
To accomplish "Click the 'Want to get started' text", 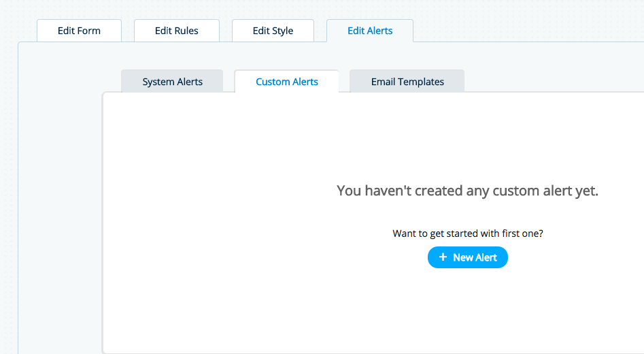I will click(x=467, y=234).
